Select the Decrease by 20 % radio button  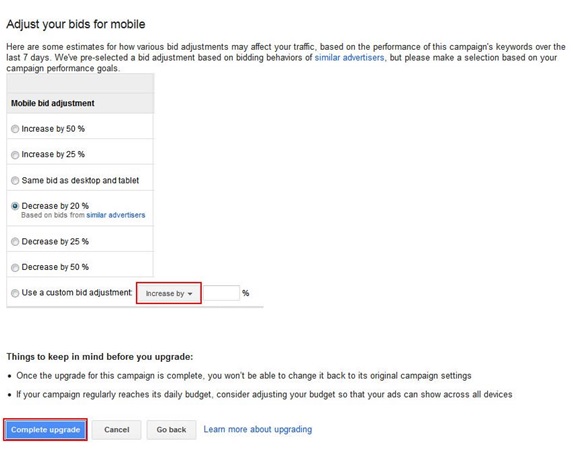(x=15, y=206)
